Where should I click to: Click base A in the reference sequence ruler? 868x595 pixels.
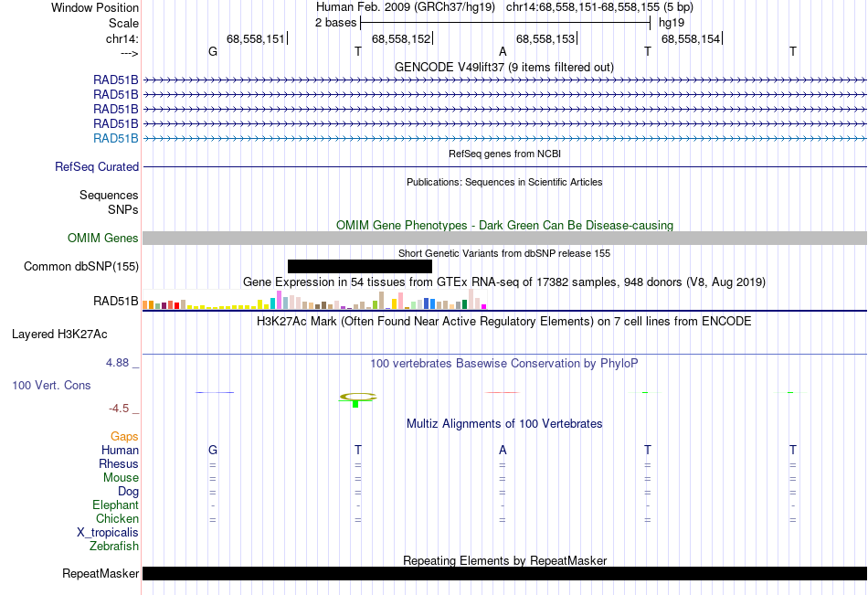[x=503, y=51]
